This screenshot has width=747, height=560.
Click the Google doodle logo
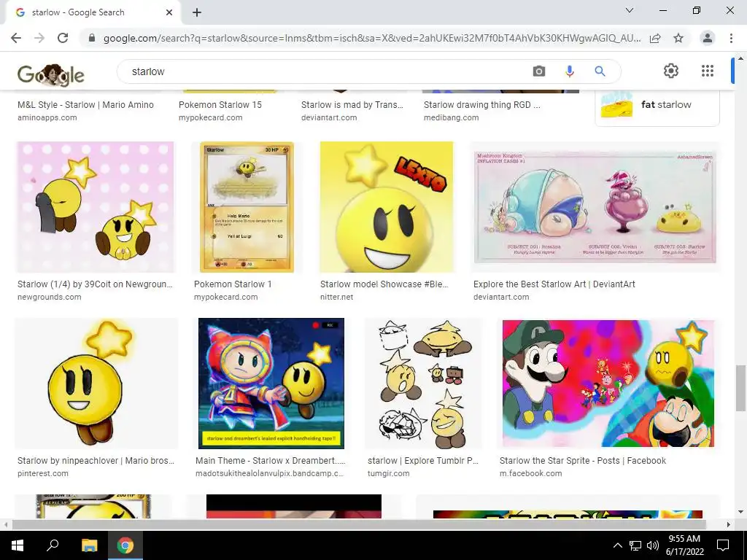coord(51,74)
